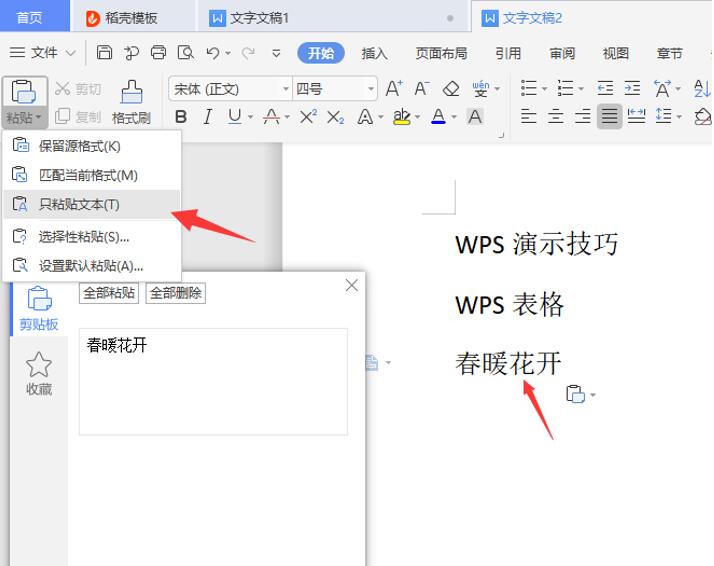Screen dimensions: 714x566
Task: Decrease font size with A- icon
Action: (x=422, y=88)
